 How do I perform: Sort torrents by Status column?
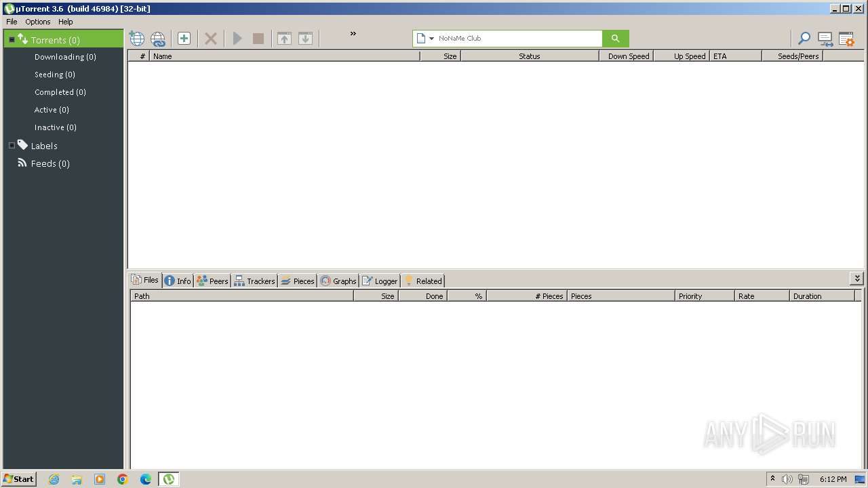[x=530, y=56]
